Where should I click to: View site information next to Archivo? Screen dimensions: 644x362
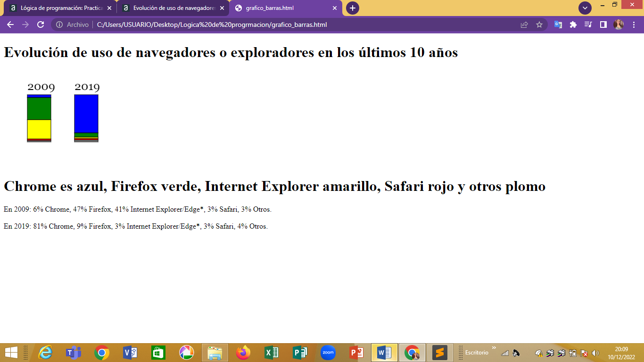point(59,25)
